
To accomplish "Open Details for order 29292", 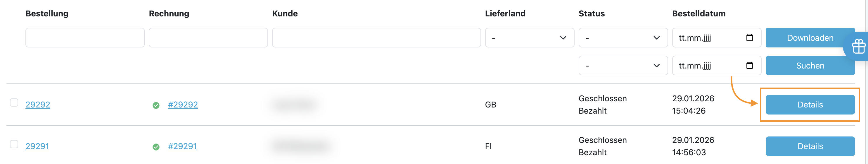I will 810,105.
